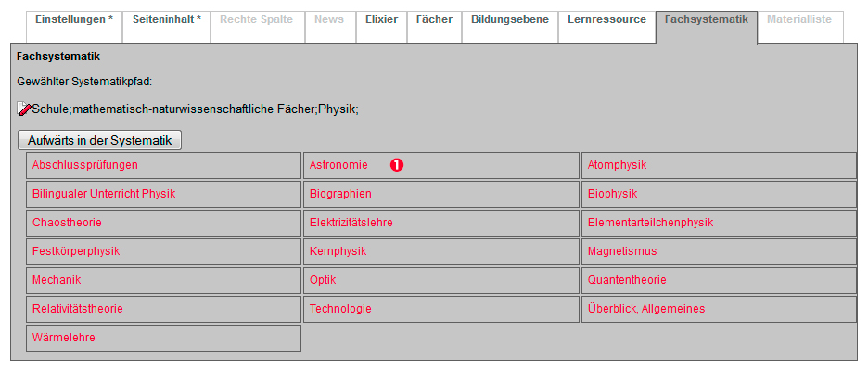Click the pencil edit icon beside Systematikpfad
Viewport: 868px width, 371px height.
24,109
